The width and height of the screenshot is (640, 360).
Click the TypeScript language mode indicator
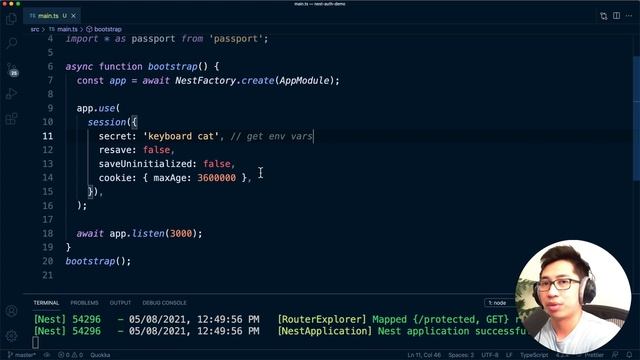coord(534,355)
